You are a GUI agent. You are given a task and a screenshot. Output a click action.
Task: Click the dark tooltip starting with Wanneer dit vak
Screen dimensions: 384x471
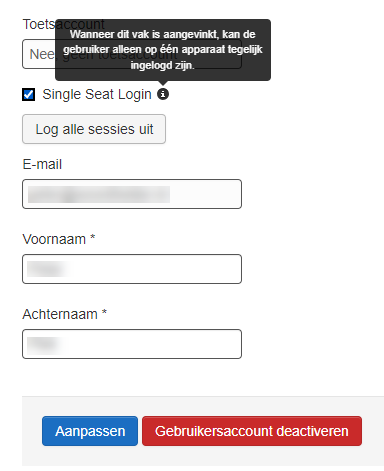[163, 50]
